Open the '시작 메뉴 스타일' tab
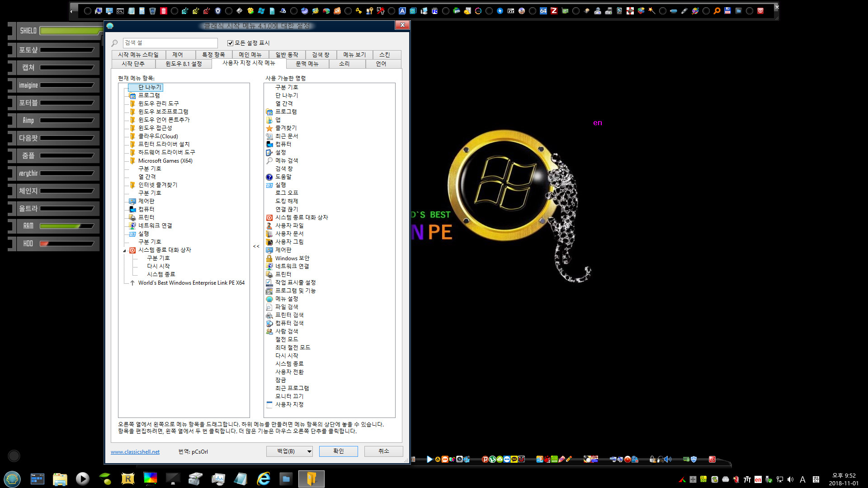This screenshot has width=868, height=488. point(138,55)
